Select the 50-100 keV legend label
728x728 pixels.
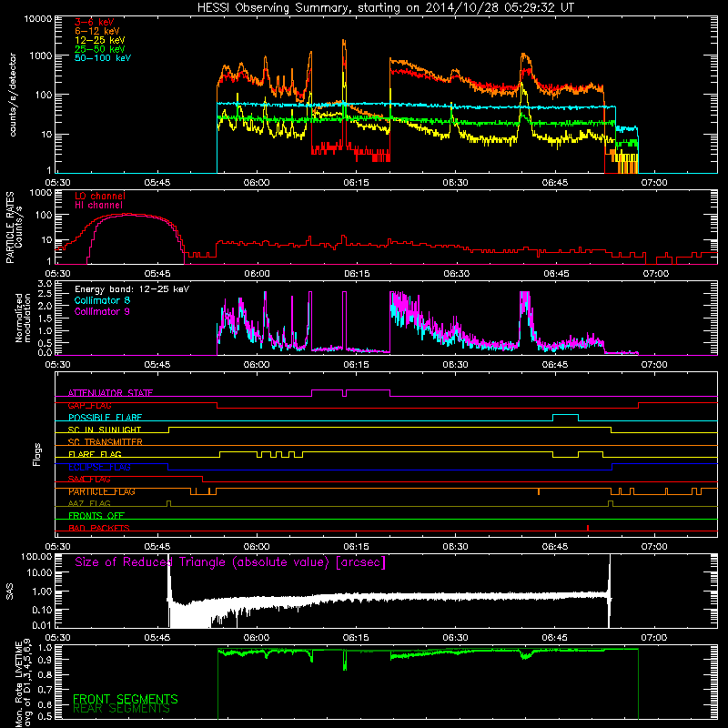tap(103, 58)
